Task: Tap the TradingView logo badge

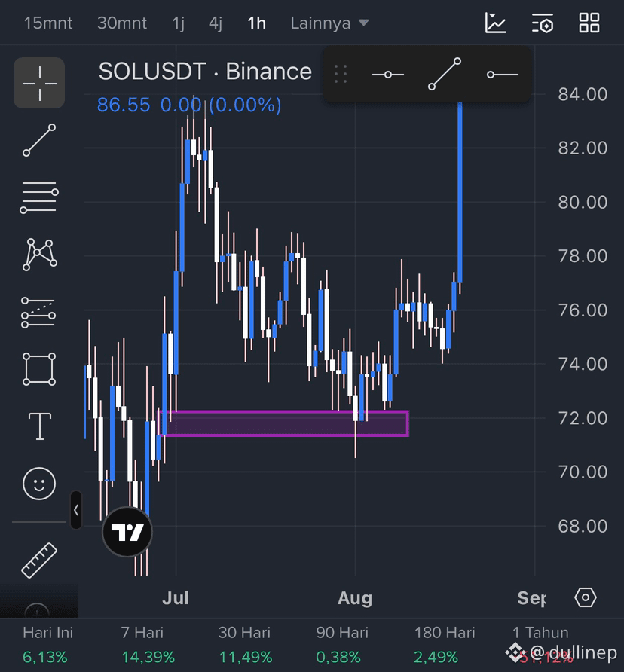Action: tap(127, 532)
